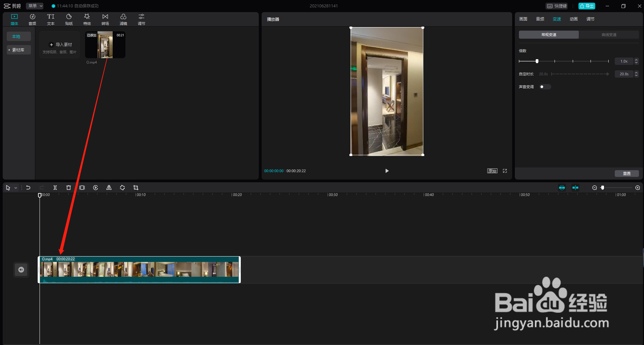
Task: Select the 变速 speed tab
Action: click(557, 19)
